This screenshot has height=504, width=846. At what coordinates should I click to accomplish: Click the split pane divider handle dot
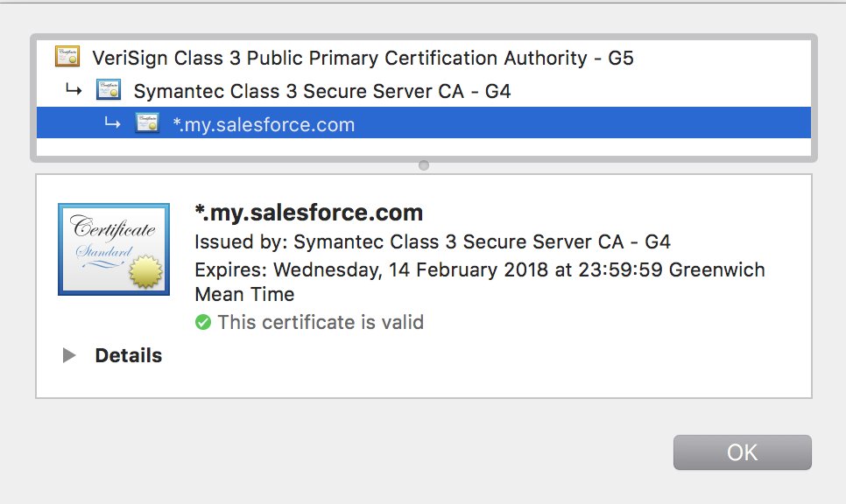pos(424,165)
